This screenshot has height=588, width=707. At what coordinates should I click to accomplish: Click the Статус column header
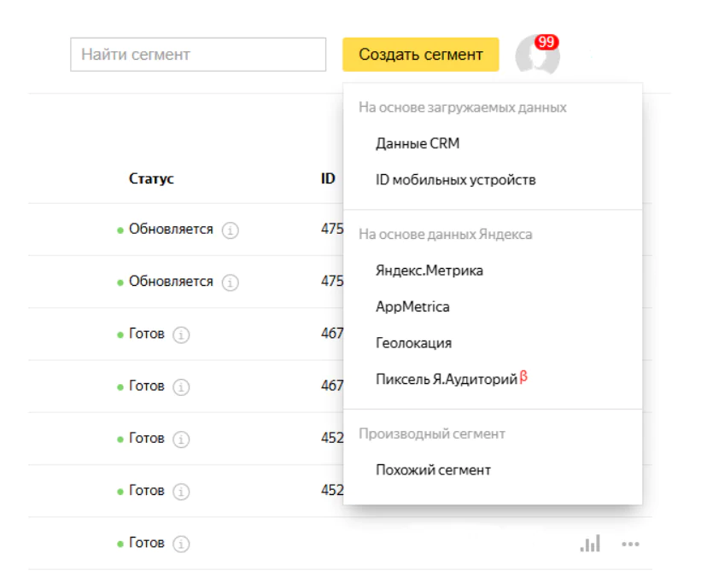[151, 179]
